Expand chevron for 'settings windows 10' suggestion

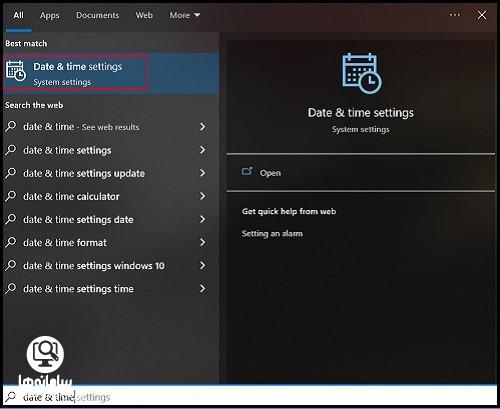tap(202, 265)
